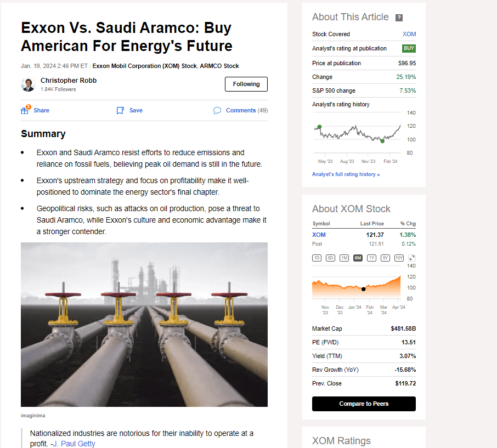497x448 pixels.
Task: Expand the XOM chart fullscreen icon
Action: pos(412,258)
